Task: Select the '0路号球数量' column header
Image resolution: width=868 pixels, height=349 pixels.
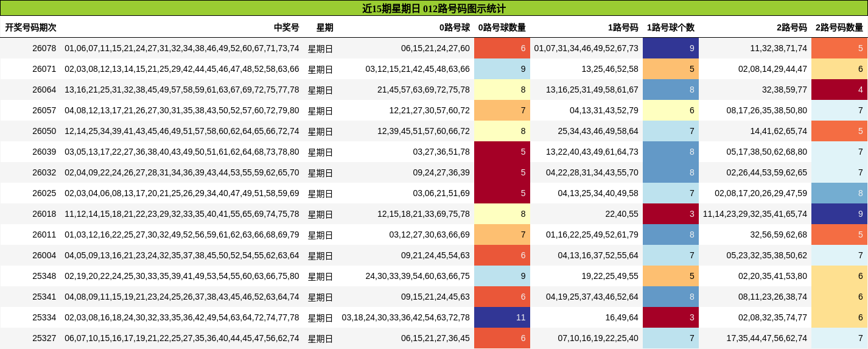Action: (502, 27)
